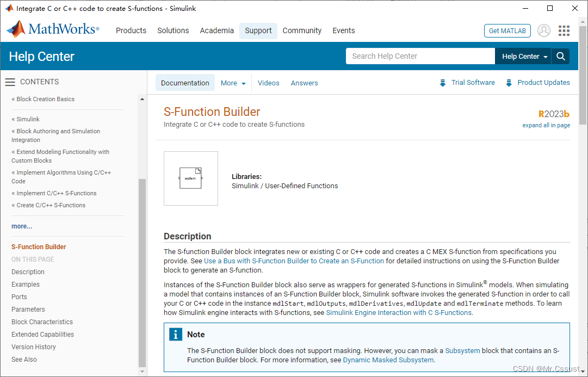Click the Help Center banner title
Image resolution: width=588 pixels, height=377 pixels.
tap(42, 56)
